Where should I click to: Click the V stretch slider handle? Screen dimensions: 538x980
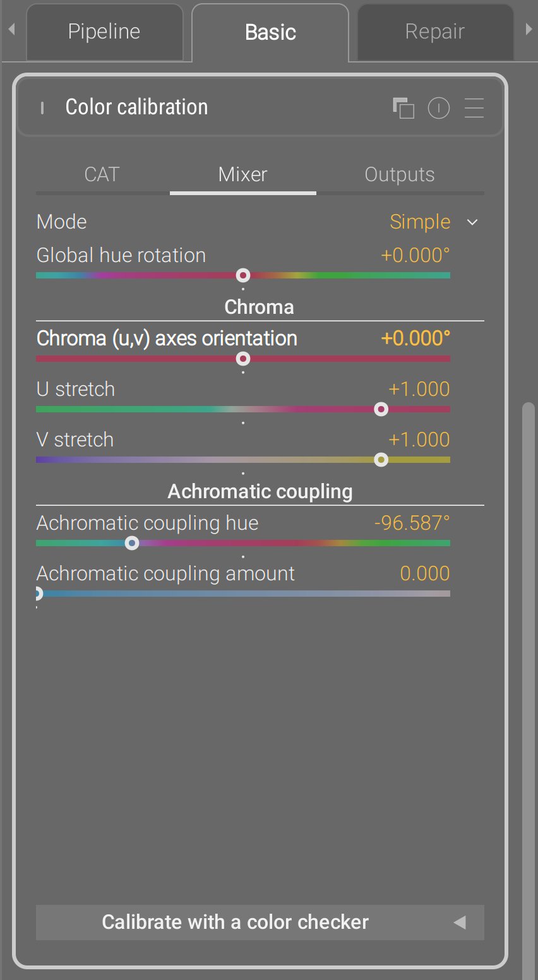coord(381,460)
